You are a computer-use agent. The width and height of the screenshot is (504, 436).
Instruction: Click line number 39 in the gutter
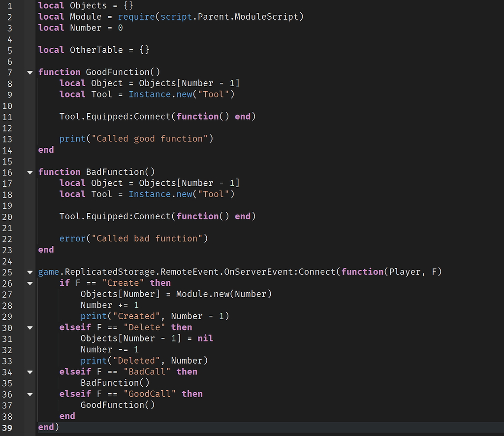click(x=7, y=428)
